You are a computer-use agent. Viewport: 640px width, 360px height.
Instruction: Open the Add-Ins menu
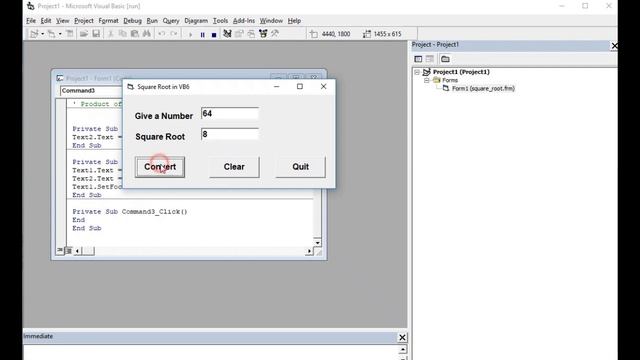click(x=244, y=20)
